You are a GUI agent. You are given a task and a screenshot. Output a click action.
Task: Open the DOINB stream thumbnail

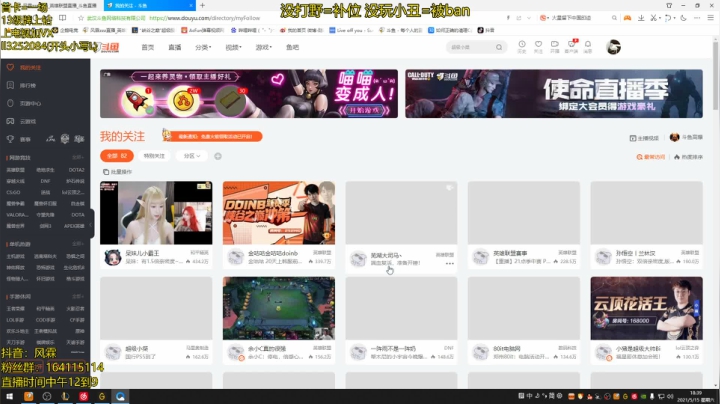pos(279,213)
